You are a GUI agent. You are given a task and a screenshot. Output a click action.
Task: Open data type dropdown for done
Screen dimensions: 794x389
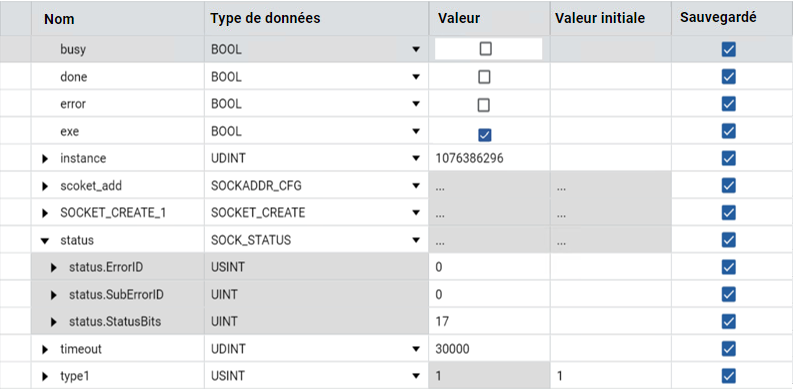tap(416, 77)
